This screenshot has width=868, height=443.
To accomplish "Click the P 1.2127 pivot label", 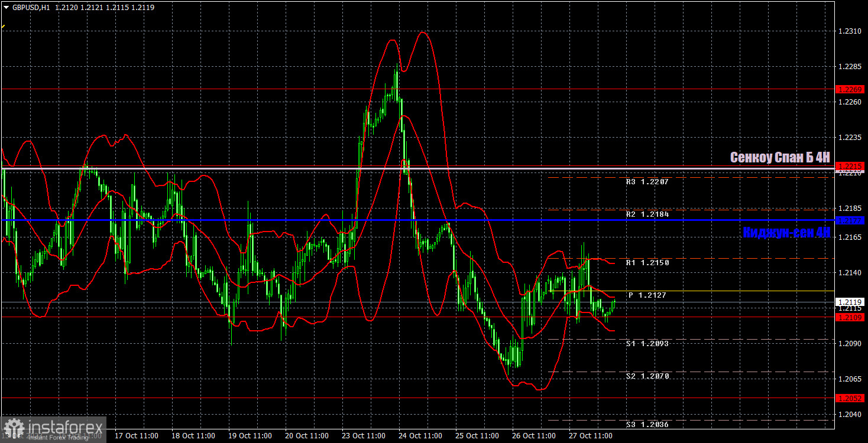I will [x=647, y=295].
